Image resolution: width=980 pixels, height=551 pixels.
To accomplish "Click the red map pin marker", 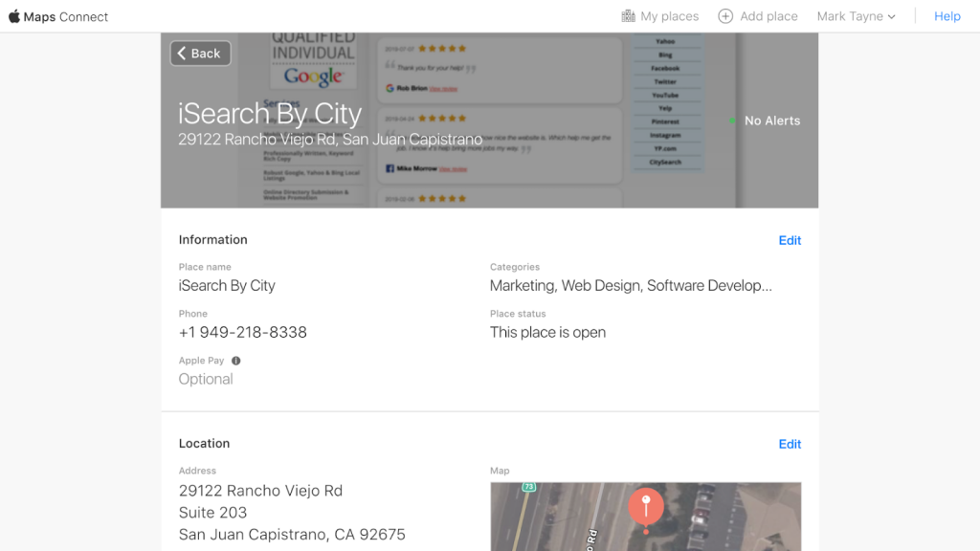I will (646, 510).
